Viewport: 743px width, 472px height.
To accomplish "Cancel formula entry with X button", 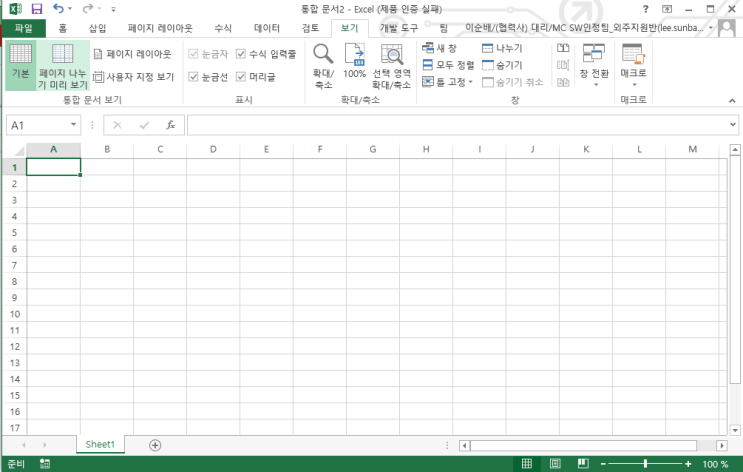I will click(118, 125).
